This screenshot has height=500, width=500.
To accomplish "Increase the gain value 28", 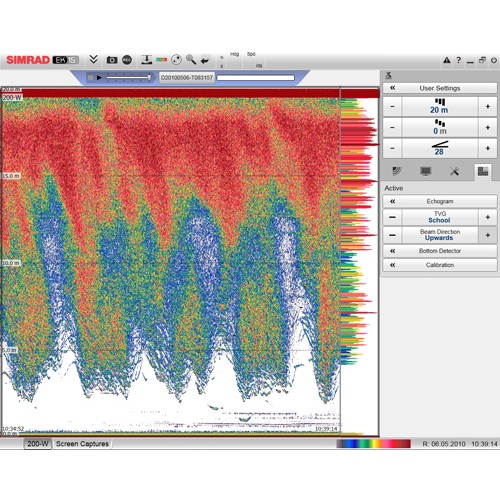I will click(x=488, y=148).
